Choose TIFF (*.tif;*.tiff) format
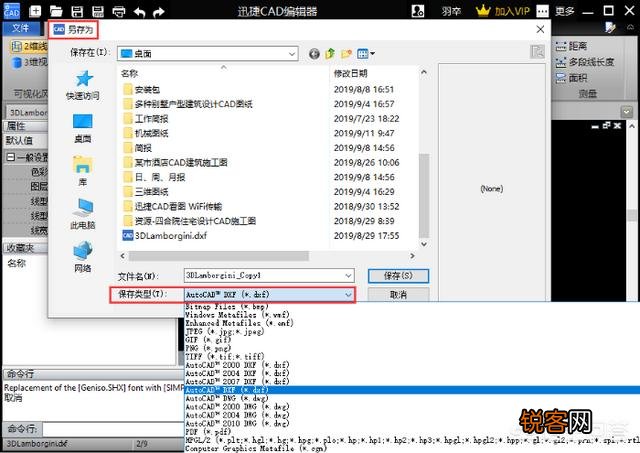Screen dimensions: 640x453 tap(225, 356)
